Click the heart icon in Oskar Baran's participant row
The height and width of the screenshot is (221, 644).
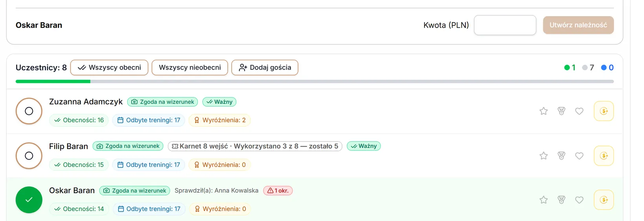pyautogui.click(x=579, y=200)
